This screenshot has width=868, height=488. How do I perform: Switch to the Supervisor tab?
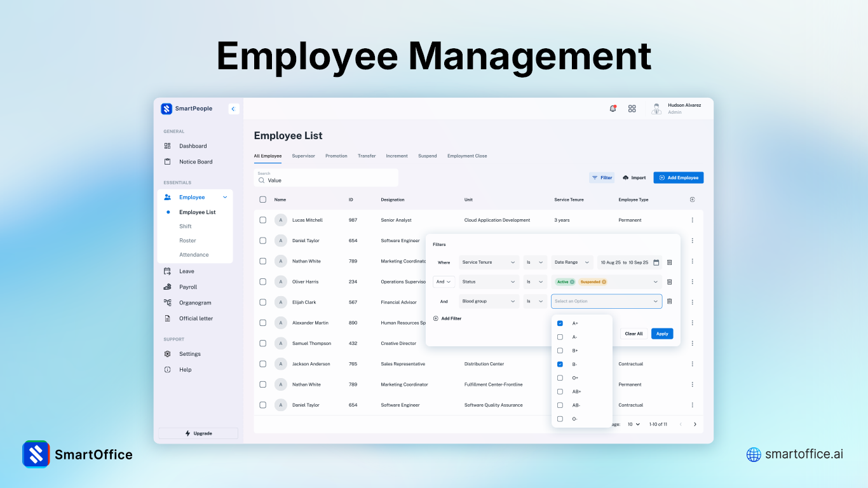304,156
